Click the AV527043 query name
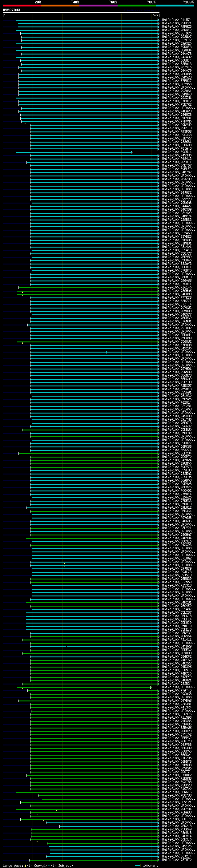This screenshot has height=868, width=197. coord(11,10)
